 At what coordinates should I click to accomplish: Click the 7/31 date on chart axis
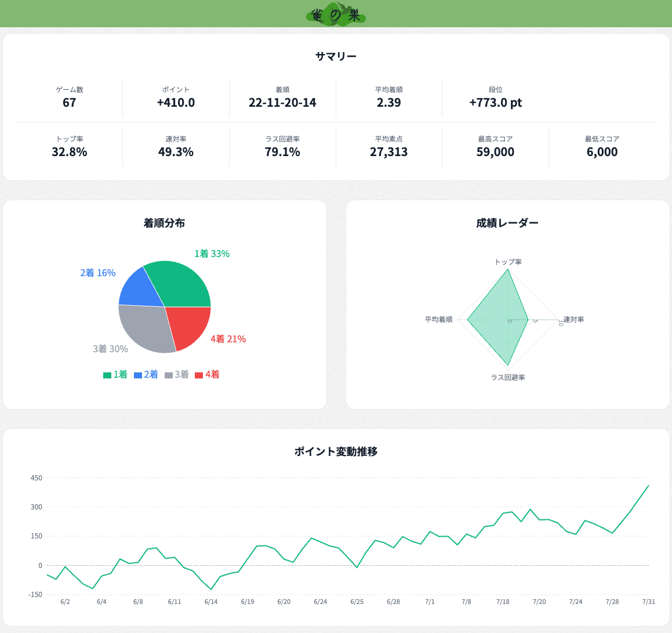[x=648, y=602]
